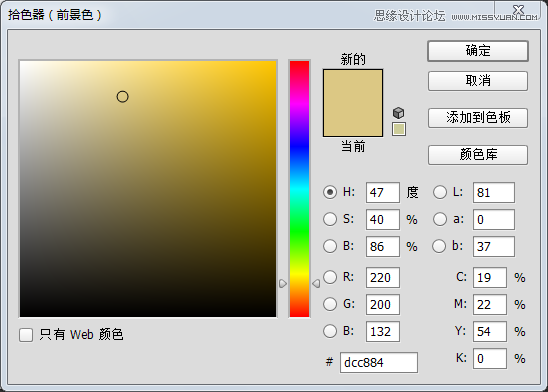Select the H hue radio button
This screenshot has width=548, height=392.
pyautogui.click(x=330, y=192)
